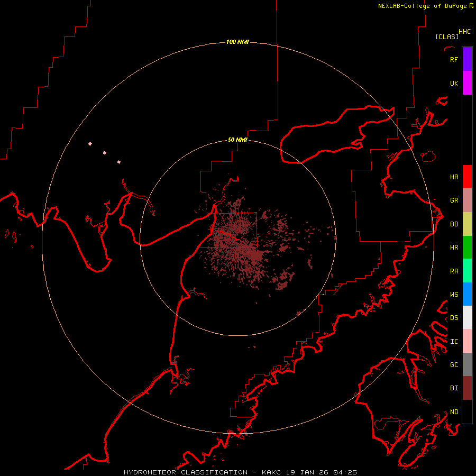Click the HA red legend swatch
476x476 pixels.
tap(467, 177)
